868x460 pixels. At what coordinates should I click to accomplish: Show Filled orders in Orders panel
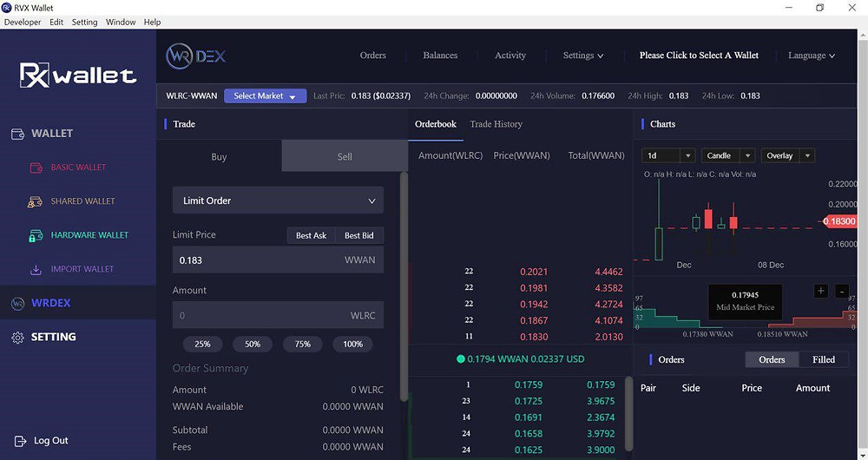[x=824, y=359]
